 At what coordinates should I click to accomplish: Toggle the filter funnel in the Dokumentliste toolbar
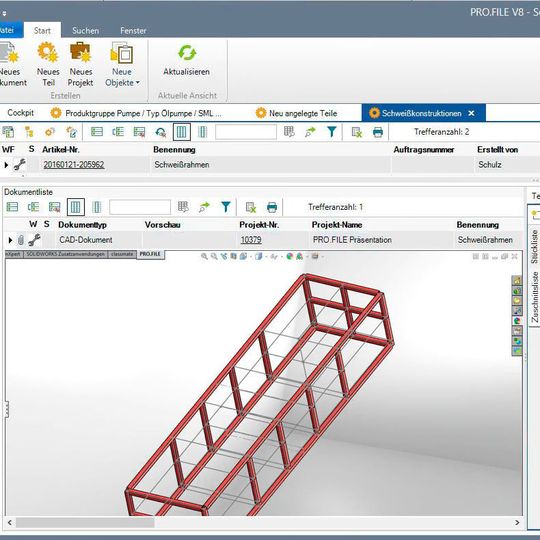[x=226, y=207]
